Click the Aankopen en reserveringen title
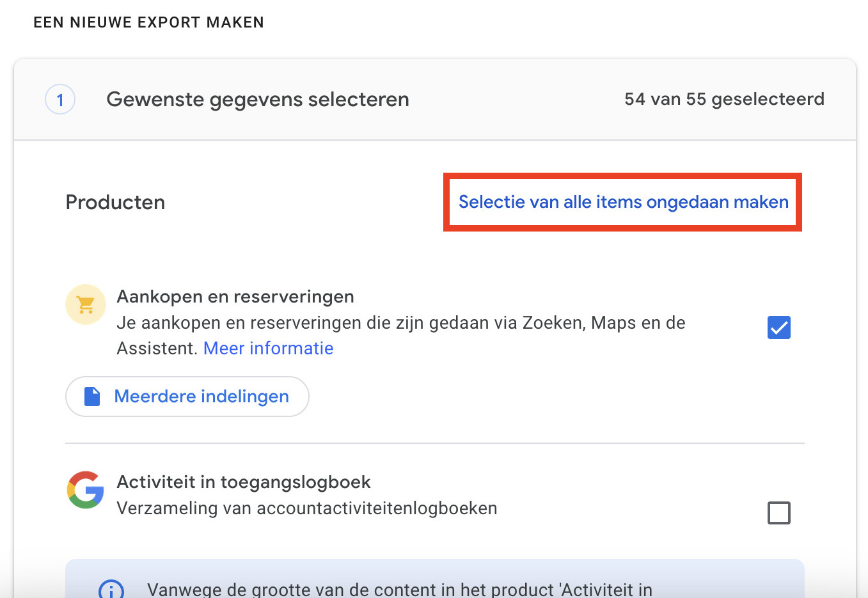This screenshot has height=598, width=868. click(235, 297)
